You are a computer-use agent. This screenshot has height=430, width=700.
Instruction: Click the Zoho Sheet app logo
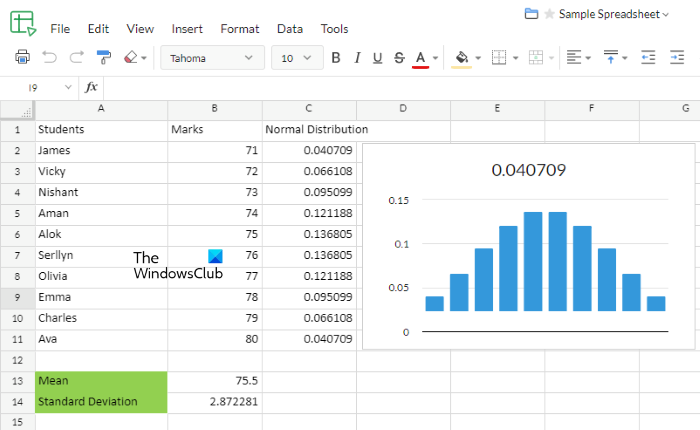click(23, 23)
